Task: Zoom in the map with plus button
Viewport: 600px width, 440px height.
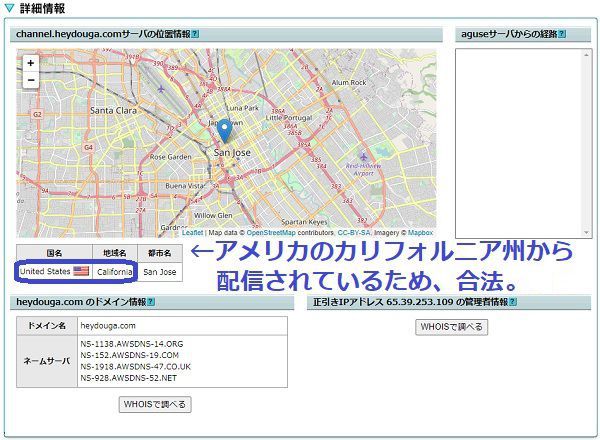Action: (31, 63)
